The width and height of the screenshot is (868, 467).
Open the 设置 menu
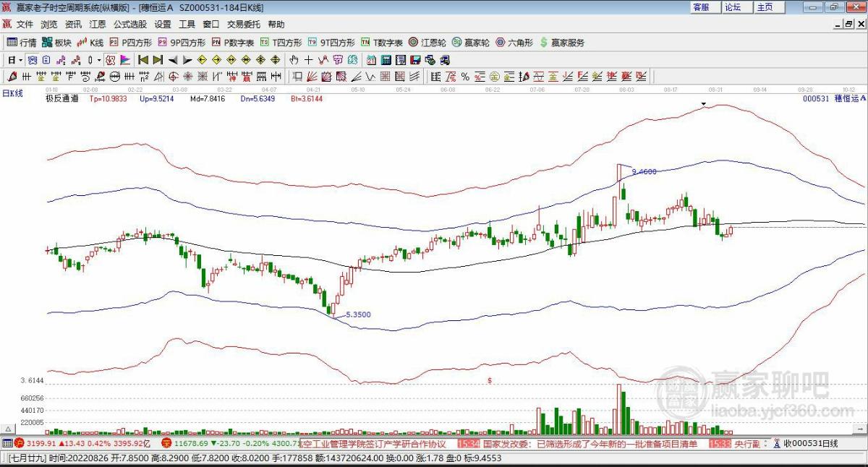pos(163,25)
